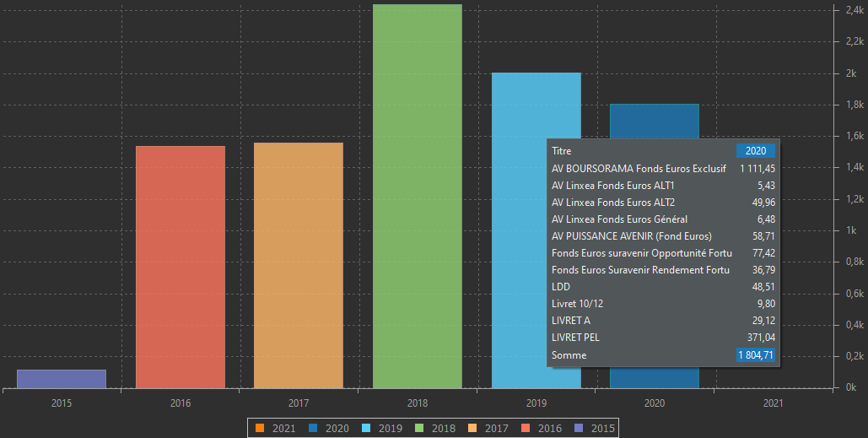Toggle the 2019 series legend label
Image resolution: width=868 pixels, height=438 pixels.
[x=391, y=428]
